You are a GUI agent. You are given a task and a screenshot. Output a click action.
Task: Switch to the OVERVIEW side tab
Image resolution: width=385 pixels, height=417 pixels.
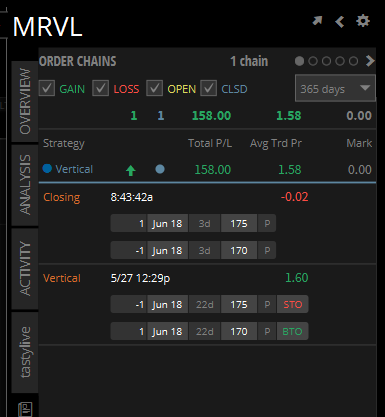25,101
